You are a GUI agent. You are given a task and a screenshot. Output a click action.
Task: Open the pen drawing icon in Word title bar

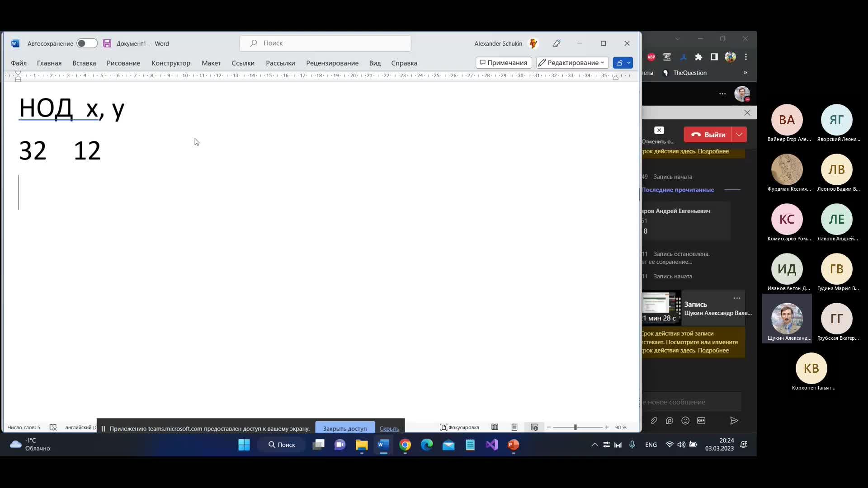click(557, 43)
